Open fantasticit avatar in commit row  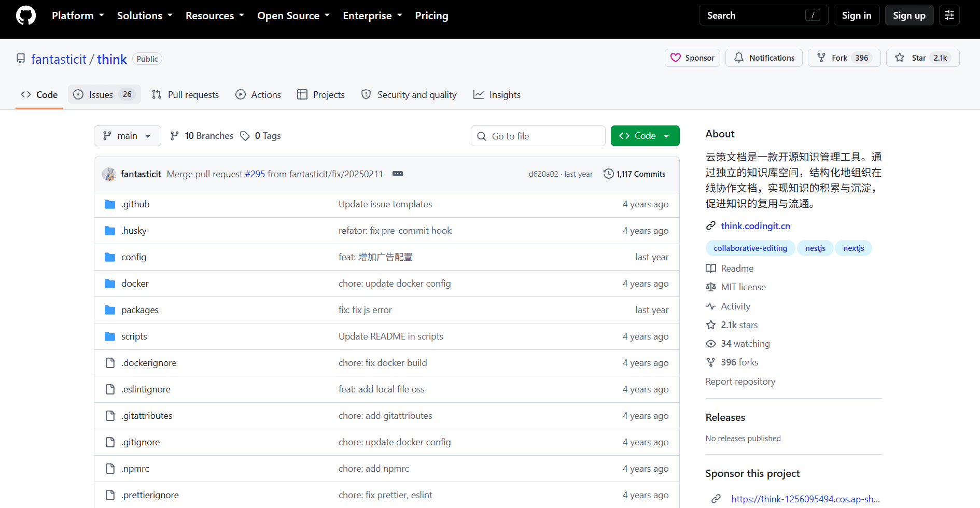pos(109,174)
